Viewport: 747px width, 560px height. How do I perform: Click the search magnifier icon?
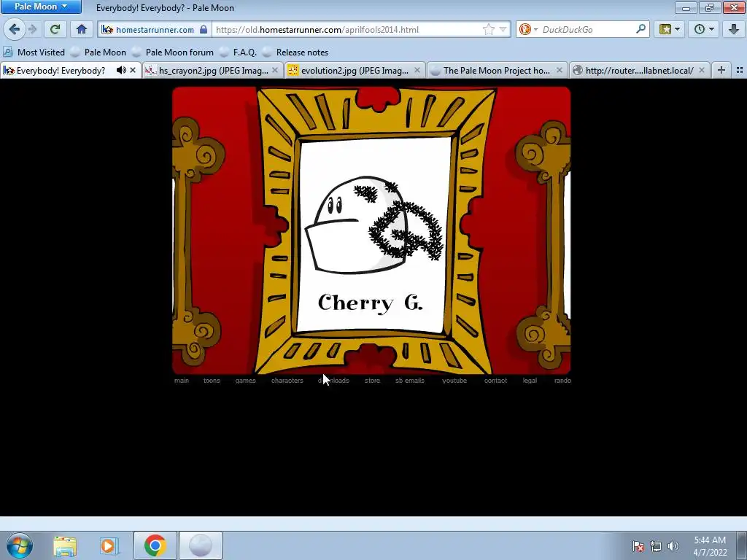click(x=640, y=29)
